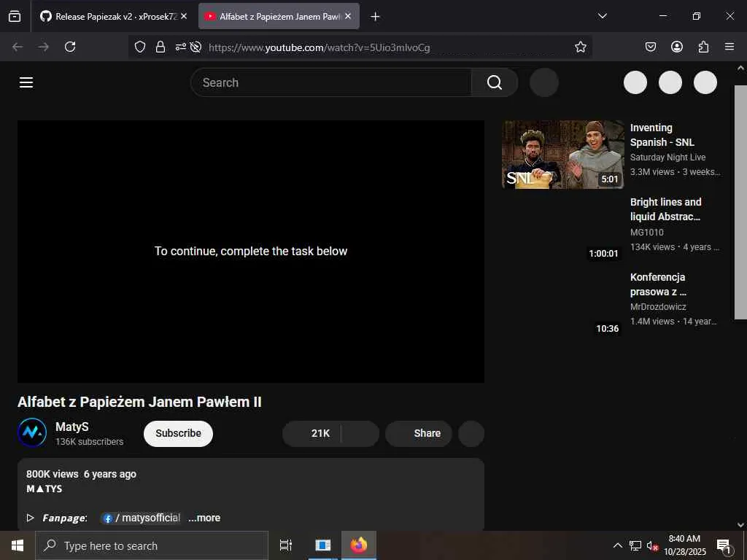Viewport: 747px width, 560px height.
Task: Go back one page
Action: tap(18, 47)
